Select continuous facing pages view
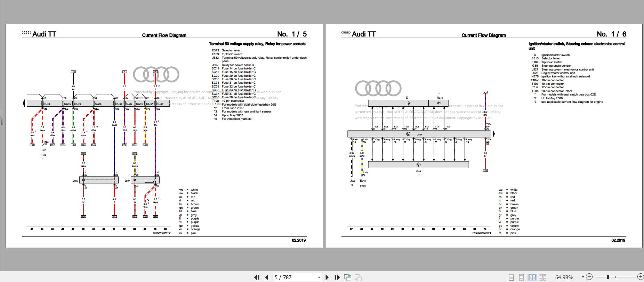 pyautogui.click(x=542, y=277)
